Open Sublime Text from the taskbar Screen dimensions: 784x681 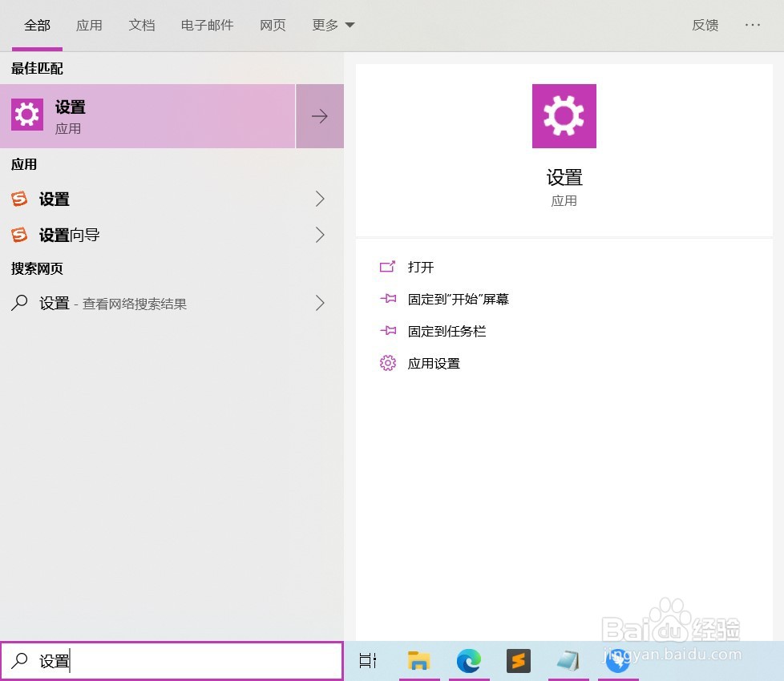518,661
